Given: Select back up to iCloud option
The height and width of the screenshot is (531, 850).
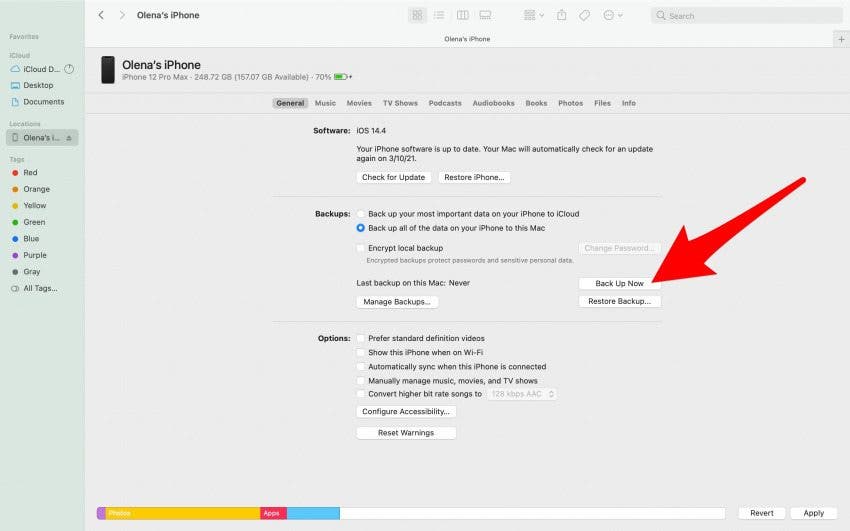Looking at the screenshot, I should pos(360,214).
